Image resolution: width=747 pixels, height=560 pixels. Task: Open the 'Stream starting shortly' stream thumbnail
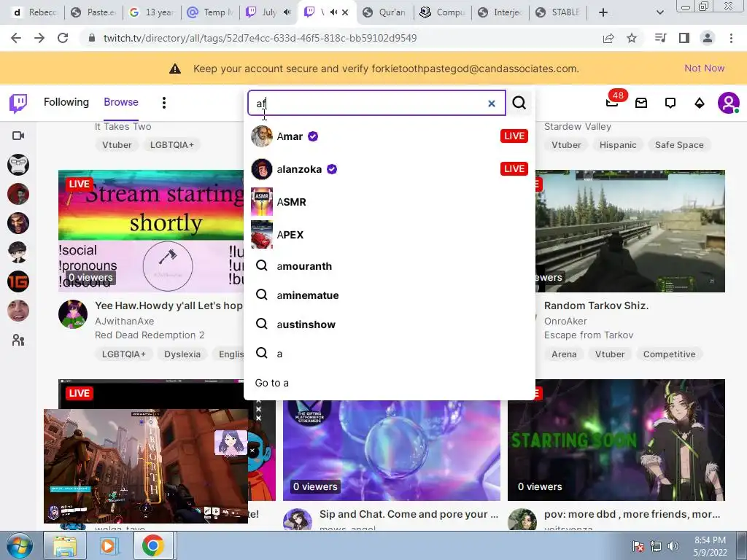pyautogui.click(x=151, y=231)
